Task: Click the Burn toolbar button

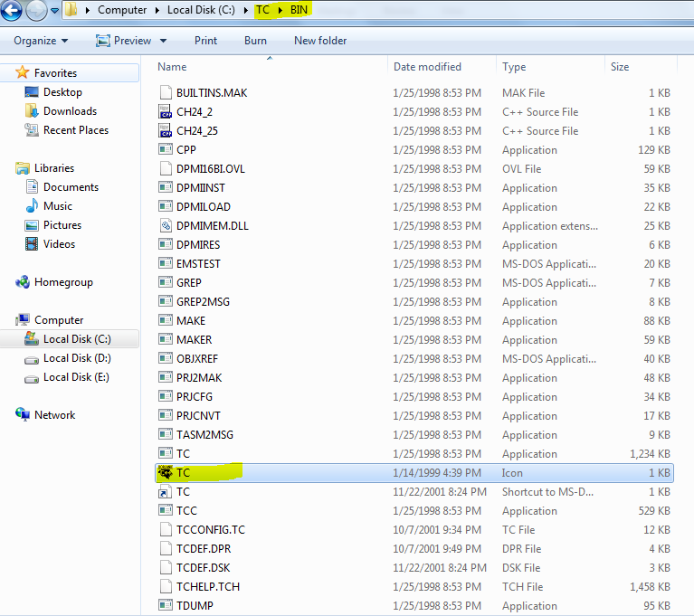Action: (255, 41)
